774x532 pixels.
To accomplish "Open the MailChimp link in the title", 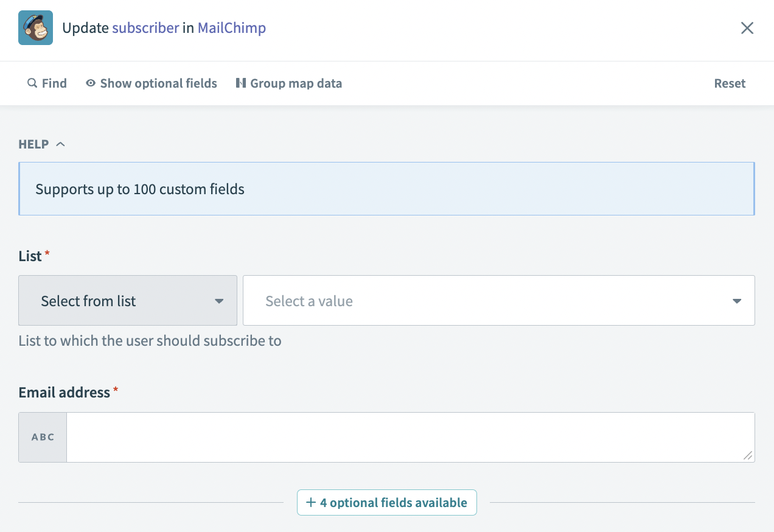I will pyautogui.click(x=231, y=28).
